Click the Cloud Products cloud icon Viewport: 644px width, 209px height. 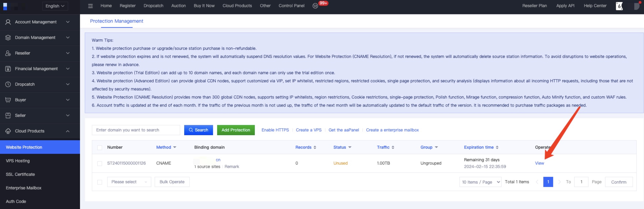coord(8,131)
